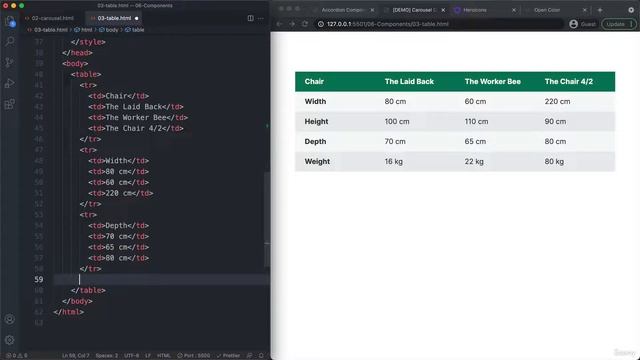Viewport: 640px width, 360px height.
Task: Change indentation via Spaces: 2
Action: pos(107,356)
